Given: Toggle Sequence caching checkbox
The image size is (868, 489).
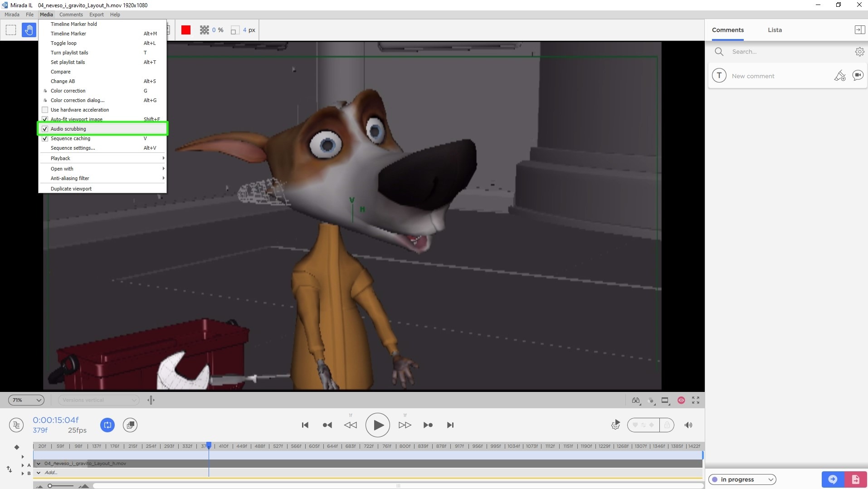Looking at the screenshot, I should pyautogui.click(x=45, y=138).
